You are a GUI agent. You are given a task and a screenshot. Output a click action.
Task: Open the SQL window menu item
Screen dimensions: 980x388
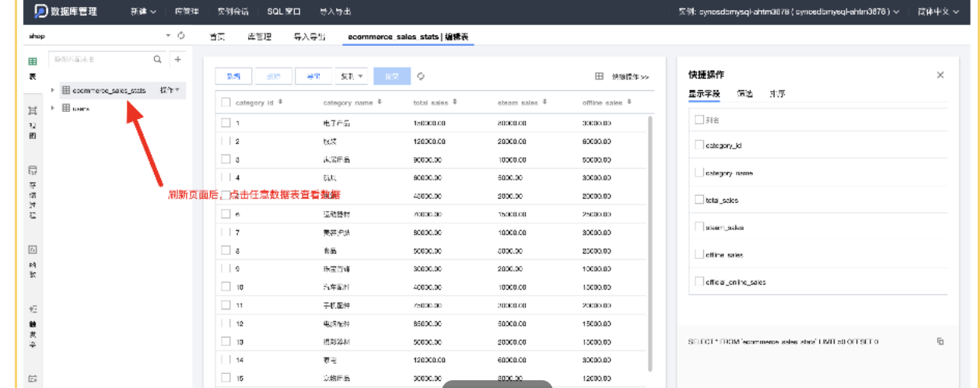pos(284,12)
